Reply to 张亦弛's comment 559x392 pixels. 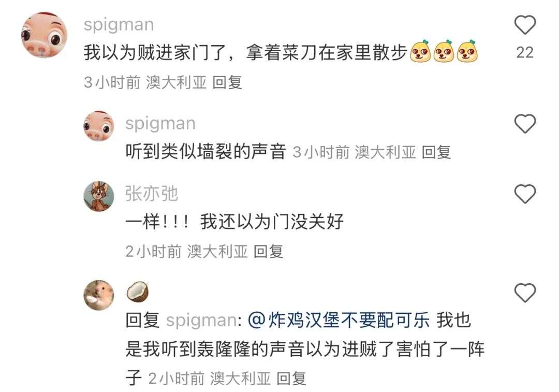coord(269,252)
